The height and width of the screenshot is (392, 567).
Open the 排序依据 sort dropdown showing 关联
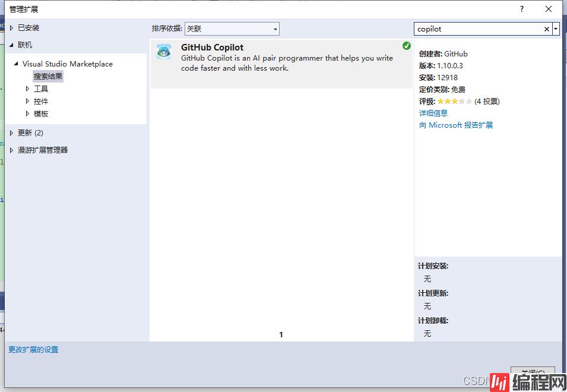[x=232, y=29]
